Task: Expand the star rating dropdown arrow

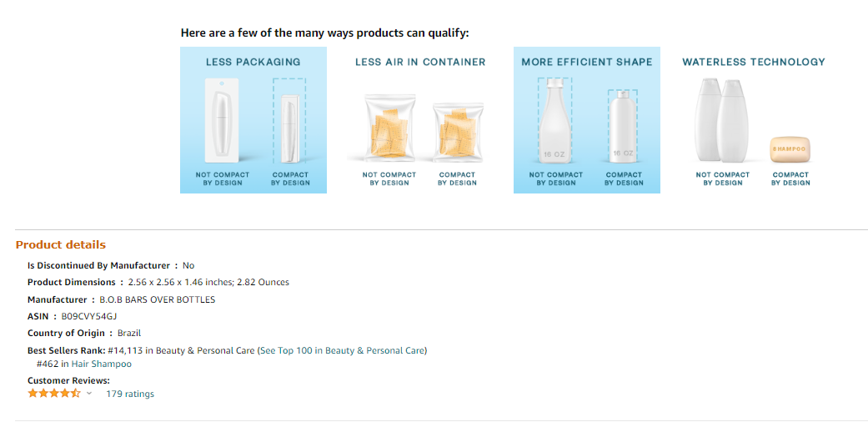Action: click(x=89, y=394)
